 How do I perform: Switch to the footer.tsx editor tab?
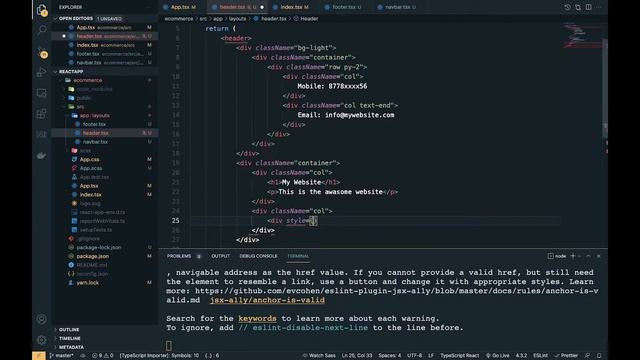347,7
